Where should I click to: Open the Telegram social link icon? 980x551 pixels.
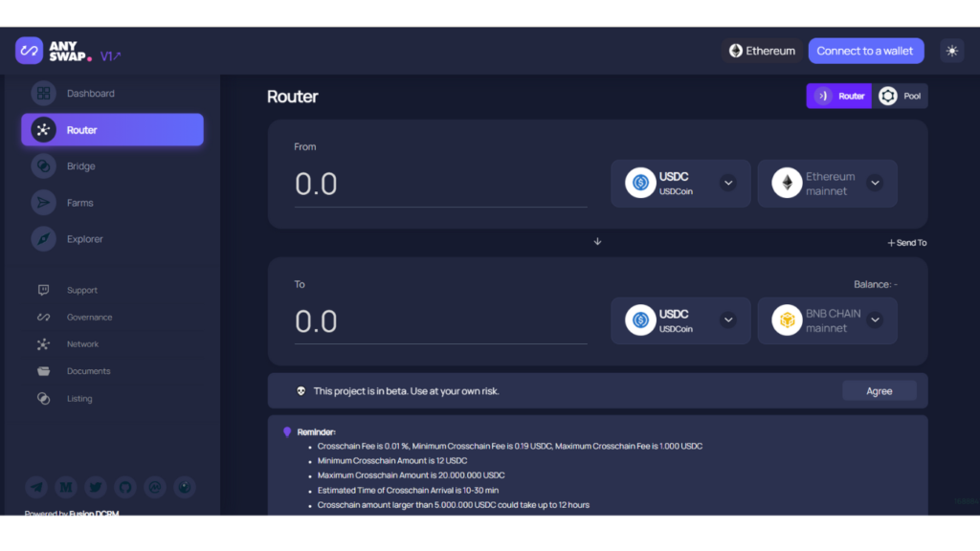[x=36, y=487]
